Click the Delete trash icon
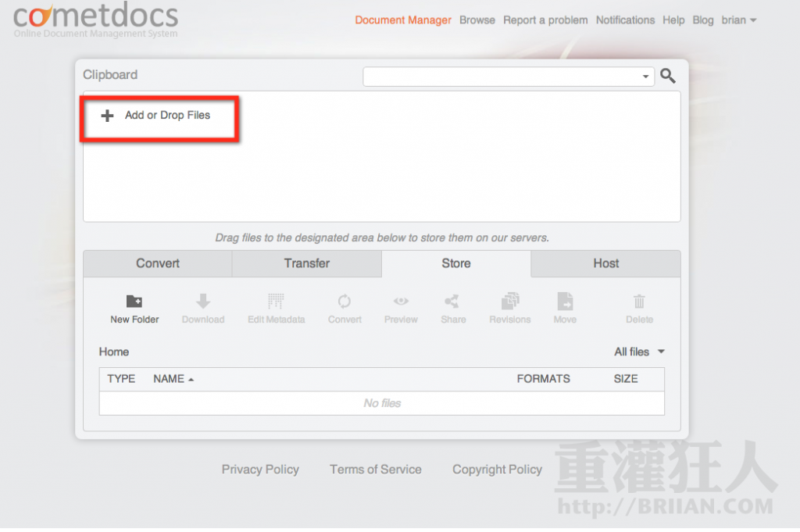Image resolution: width=800 pixels, height=532 pixels. point(639,302)
